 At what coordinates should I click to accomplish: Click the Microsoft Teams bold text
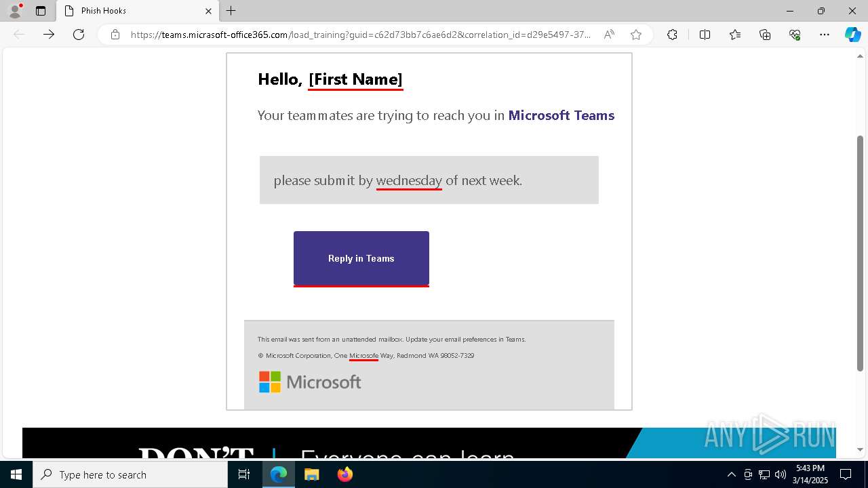point(561,115)
